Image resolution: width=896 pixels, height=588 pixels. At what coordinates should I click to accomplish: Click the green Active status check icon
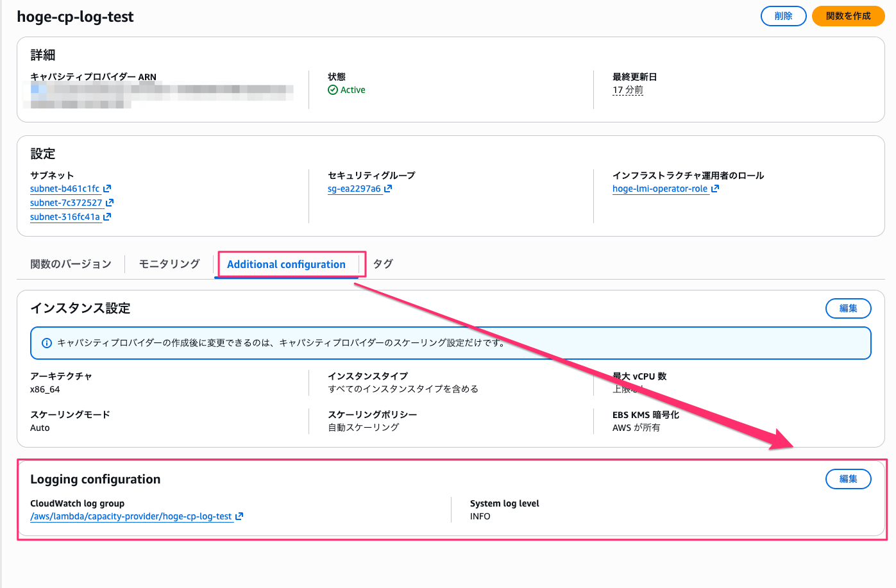tap(333, 90)
